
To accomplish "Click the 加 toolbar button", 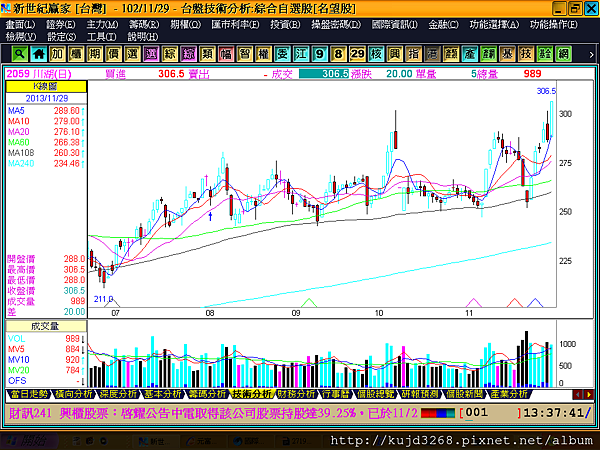I will point(57,54).
